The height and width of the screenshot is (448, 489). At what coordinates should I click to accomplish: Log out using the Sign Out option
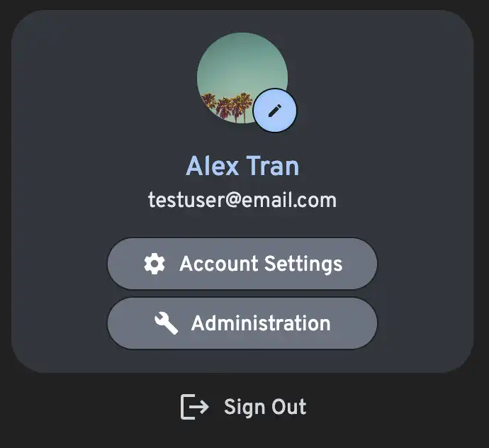[x=244, y=407]
